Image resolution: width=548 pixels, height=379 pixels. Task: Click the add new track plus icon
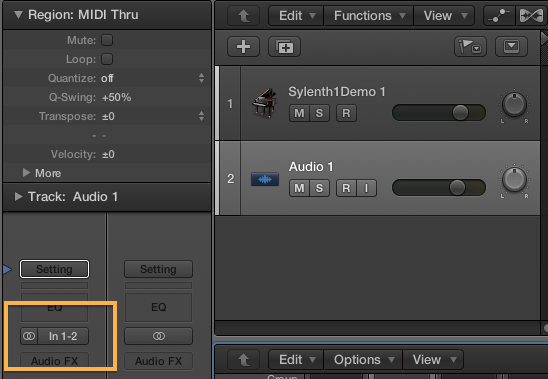243,47
